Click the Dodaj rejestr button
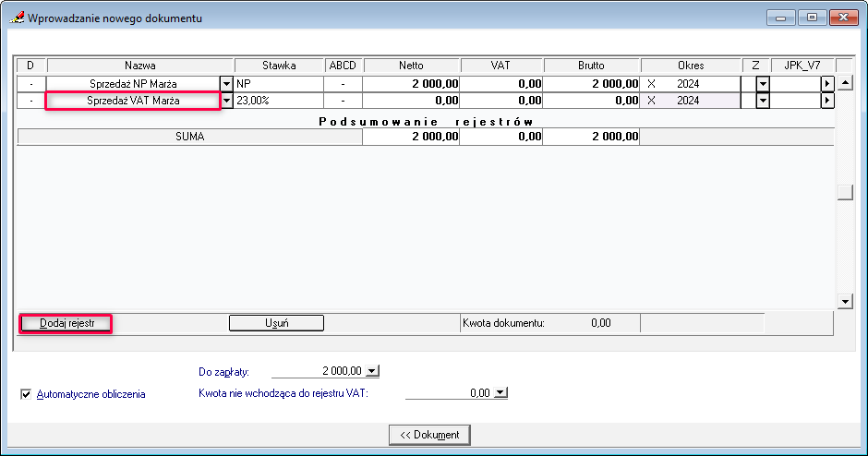This screenshot has width=868, height=456. pyautogui.click(x=66, y=323)
